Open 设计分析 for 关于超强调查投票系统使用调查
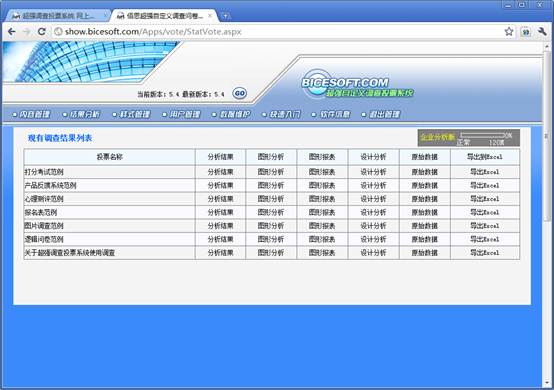 [x=373, y=253]
